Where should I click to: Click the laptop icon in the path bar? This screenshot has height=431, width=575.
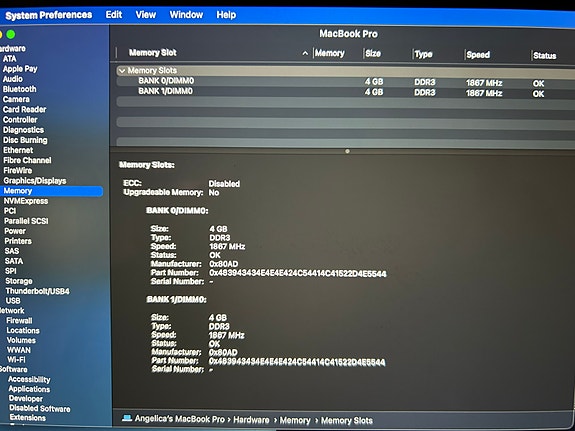127,419
